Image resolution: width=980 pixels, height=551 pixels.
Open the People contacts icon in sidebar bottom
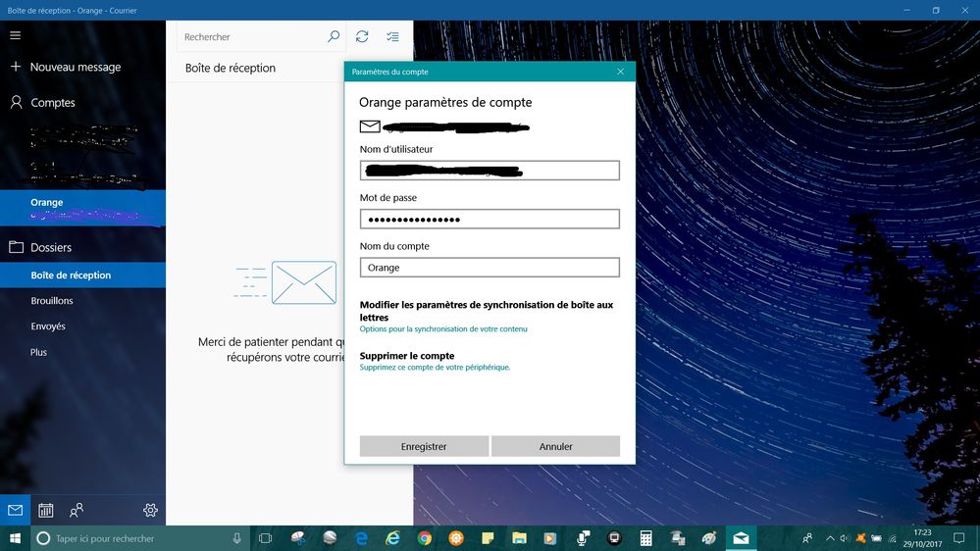pyautogui.click(x=77, y=510)
